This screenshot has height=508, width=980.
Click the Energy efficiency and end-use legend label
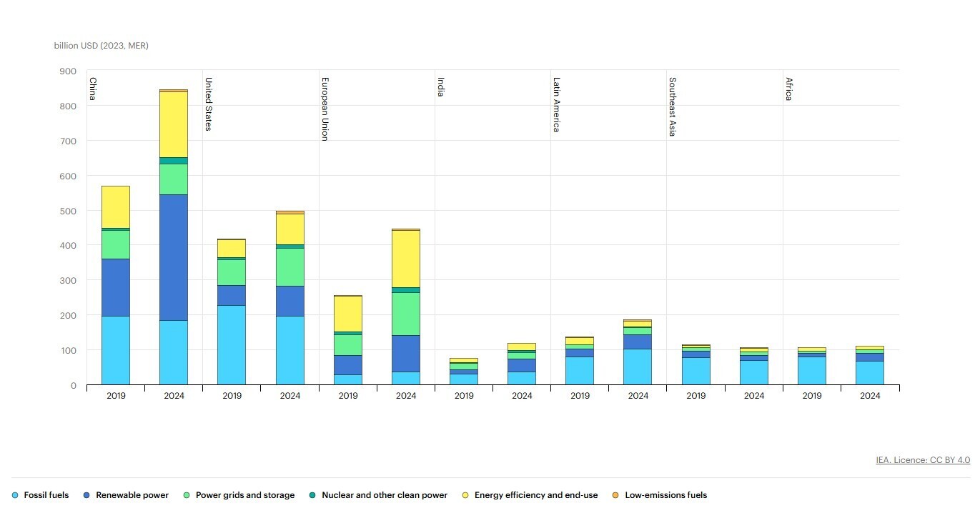pyautogui.click(x=535, y=495)
